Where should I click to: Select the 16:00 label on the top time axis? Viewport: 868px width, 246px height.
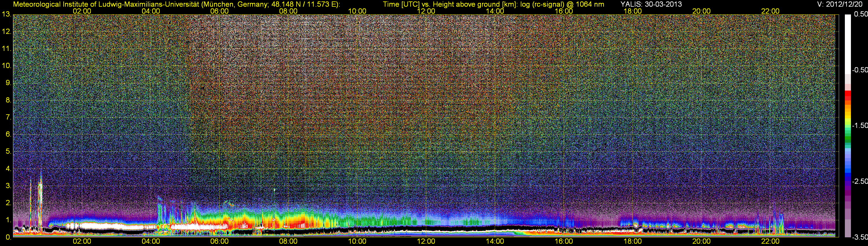pos(564,11)
